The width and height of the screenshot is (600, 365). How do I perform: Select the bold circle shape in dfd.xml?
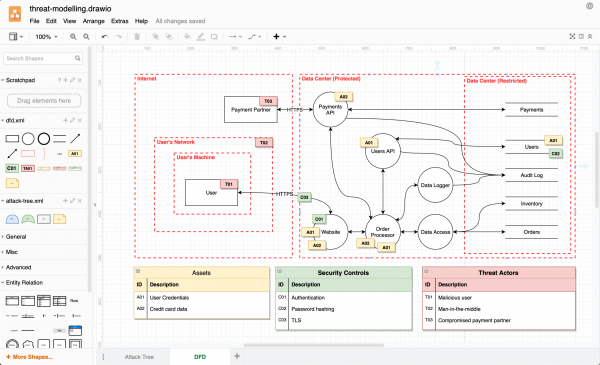click(44, 139)
